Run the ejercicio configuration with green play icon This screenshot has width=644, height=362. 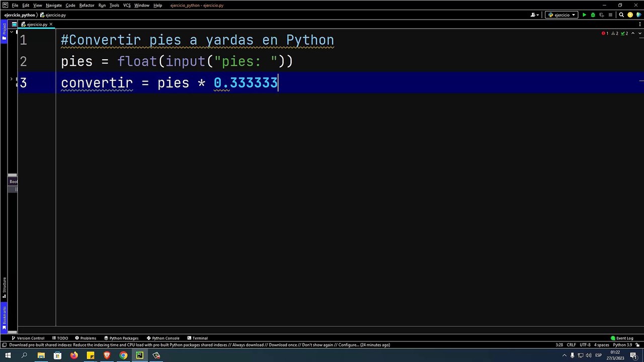(x=584, y=15)
